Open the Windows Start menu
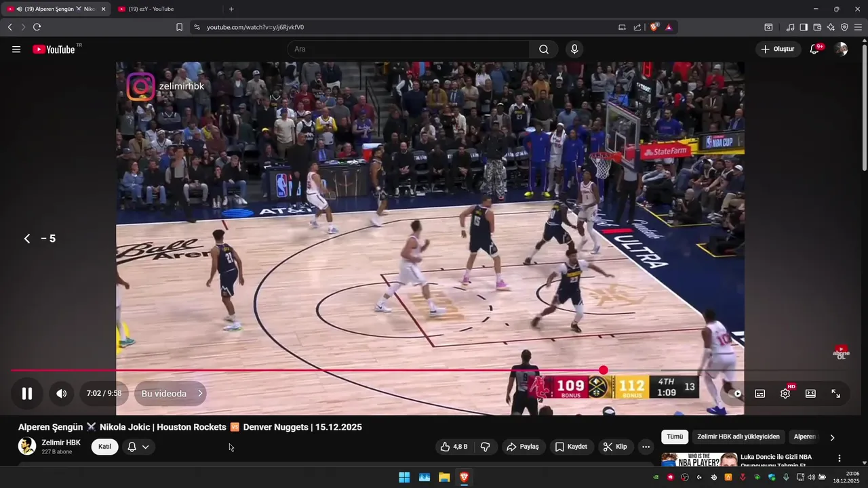 pyautogui.click(x=404, y=477)
